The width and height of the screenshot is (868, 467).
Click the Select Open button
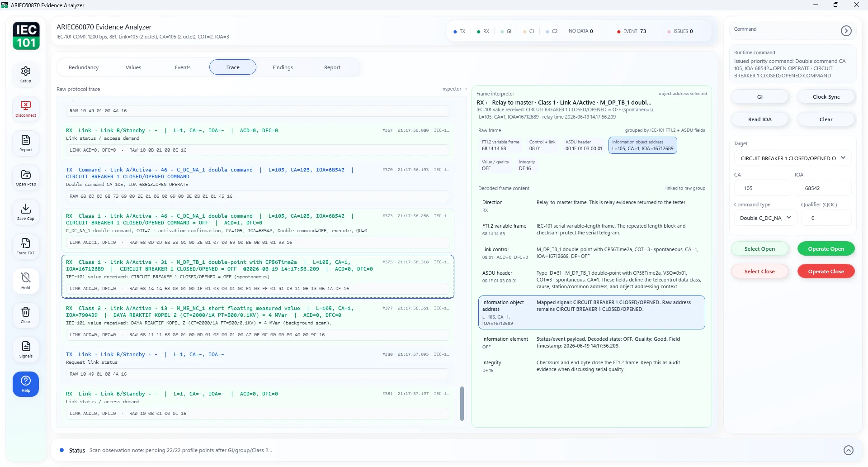pos(759,249)
